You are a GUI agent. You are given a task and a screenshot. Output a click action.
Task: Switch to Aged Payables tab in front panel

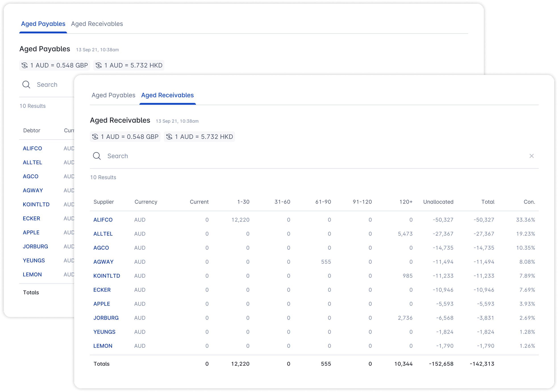click(x=113, y=95)
